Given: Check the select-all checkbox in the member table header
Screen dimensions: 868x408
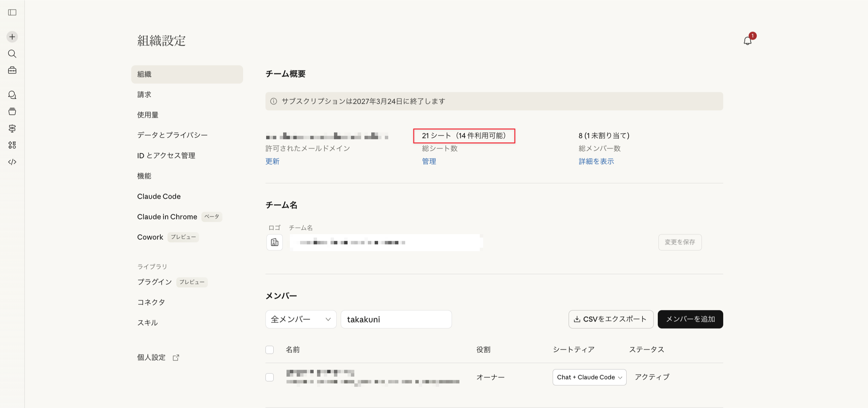Looking at the screenshot, I should pos(270,349).
